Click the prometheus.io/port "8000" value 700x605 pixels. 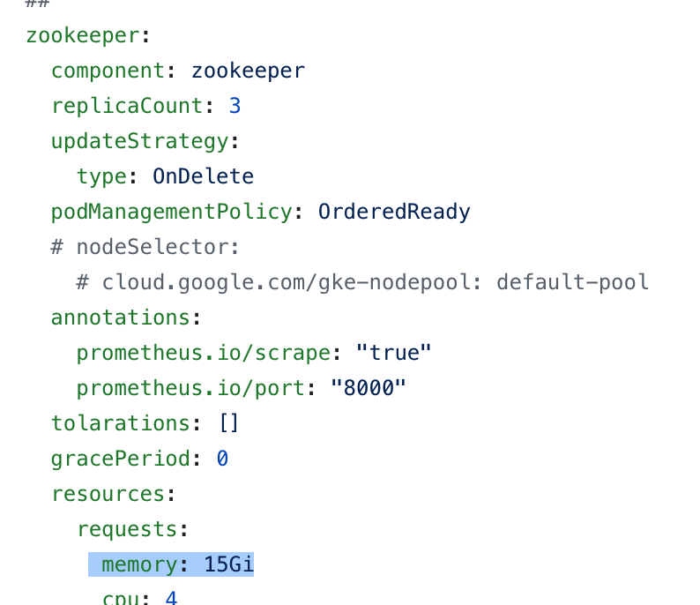click(369, 388)
